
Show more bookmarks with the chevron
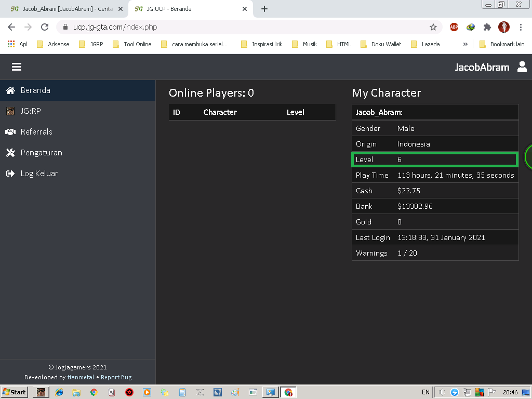pos(465,44)
